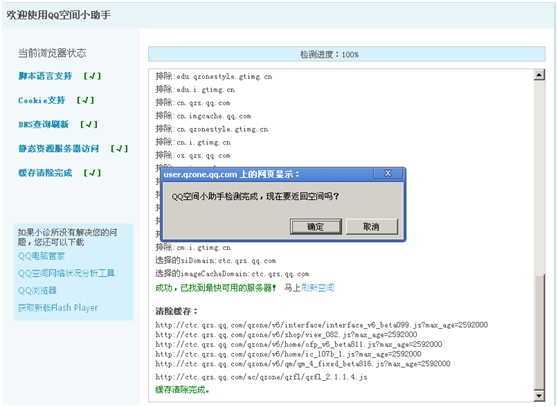
Task: Click the 选择的siDomain log line
Action: [216, 260]
